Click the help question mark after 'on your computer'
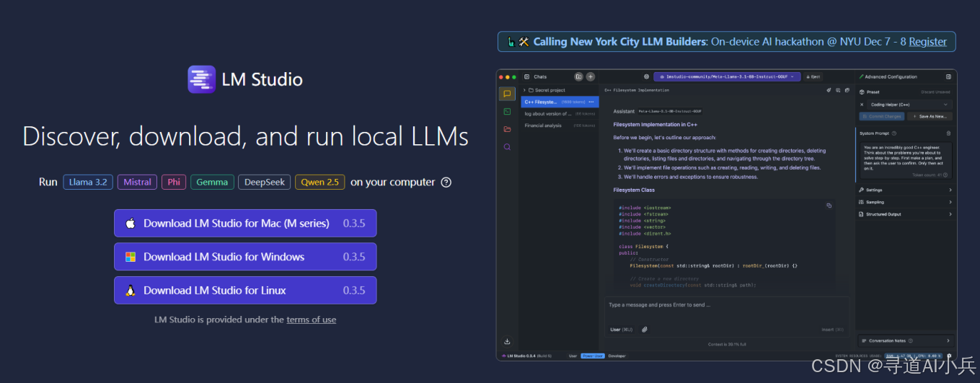Image resolution: width=980 pixels, height=383 pixels. tap(446, 182)
